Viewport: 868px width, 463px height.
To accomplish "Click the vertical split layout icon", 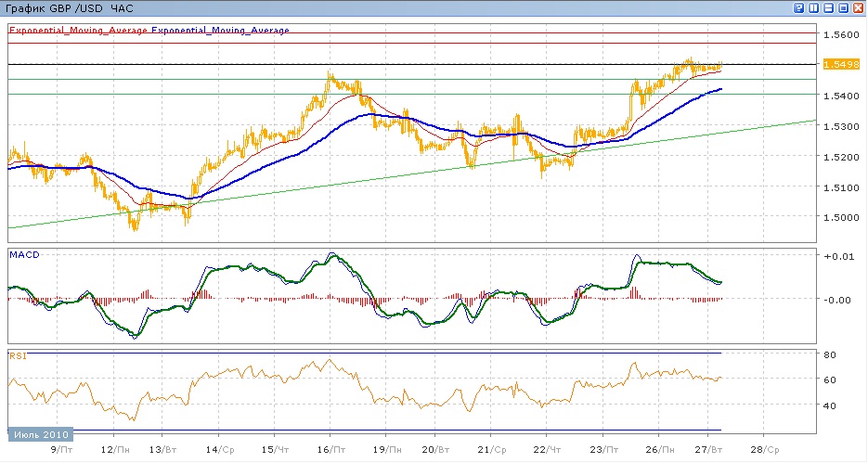I will pyautogui.click(x=814, y=7).
